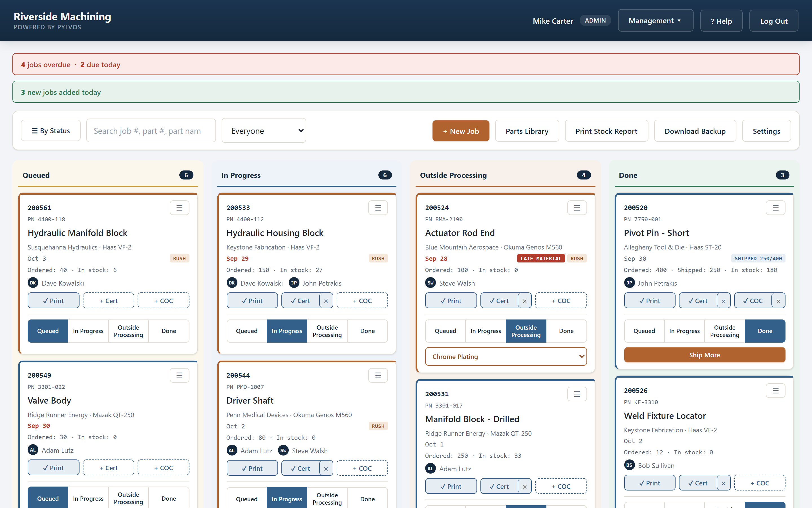Open the Parts Library
Viewport: 812px width, 508px height.
click(x=527, y=131)
